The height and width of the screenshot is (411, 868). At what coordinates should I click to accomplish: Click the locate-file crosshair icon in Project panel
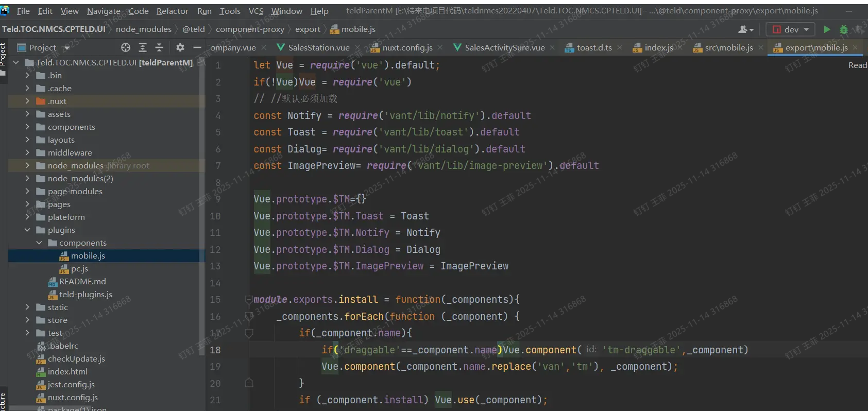coord(126,47)
